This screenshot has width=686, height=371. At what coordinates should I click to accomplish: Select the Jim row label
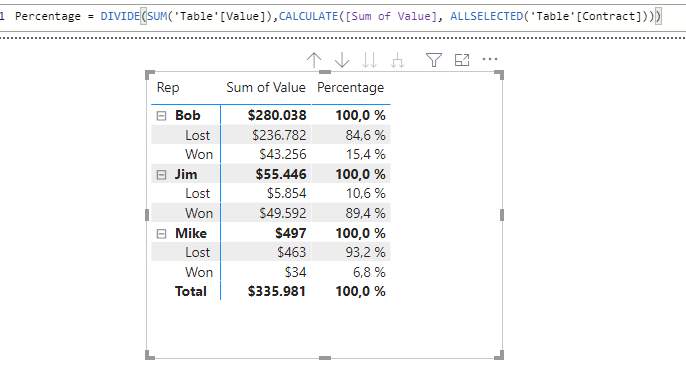pyautogui.click(x=186, y=175)
